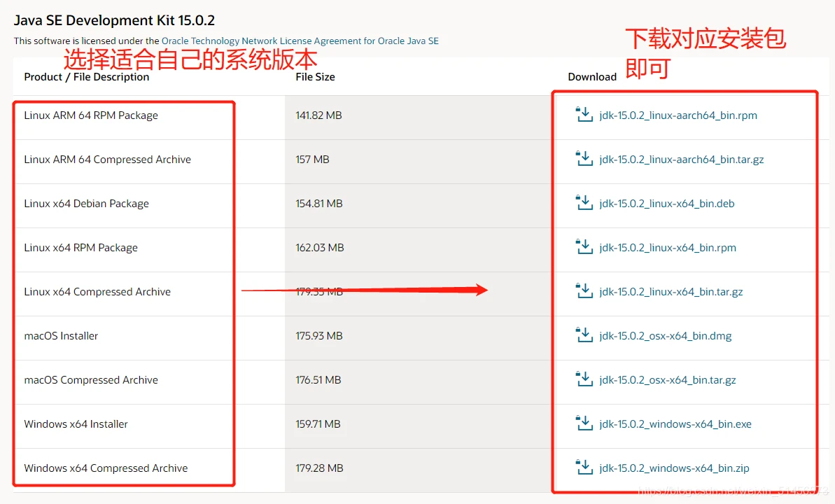
Task: Click the File Size column header
Action: tap(315, 77)
